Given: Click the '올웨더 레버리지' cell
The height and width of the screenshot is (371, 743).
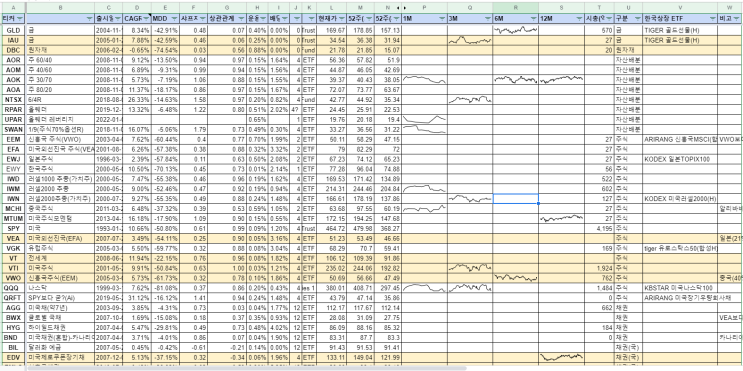Looking at the screenshot, I should 60,119.
